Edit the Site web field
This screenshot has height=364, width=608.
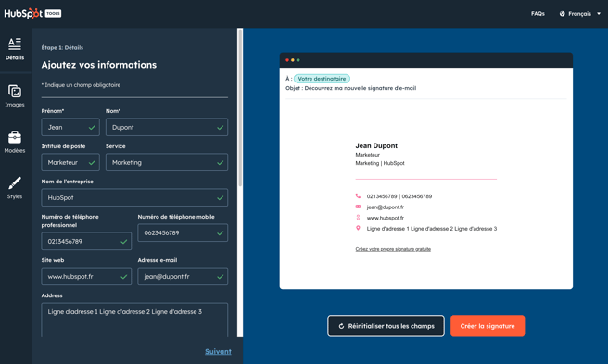pos(86,276)
